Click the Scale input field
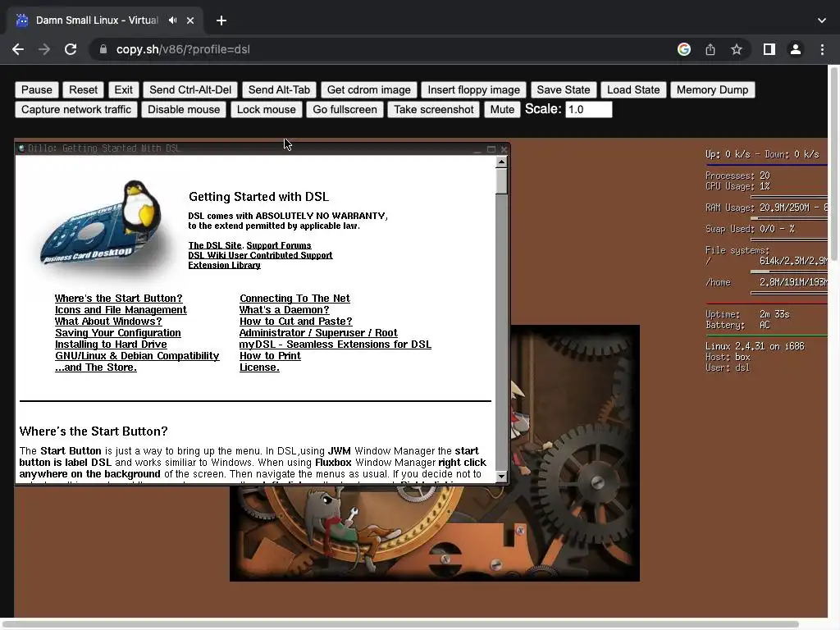Viewport: 840px width, 630px height. click(x=588, y=109)
